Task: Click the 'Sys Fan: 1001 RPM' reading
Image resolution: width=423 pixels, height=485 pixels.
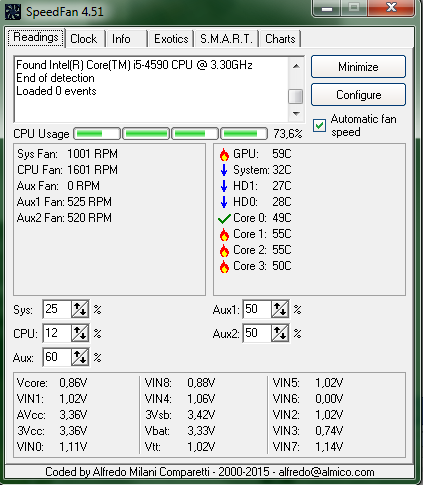Action: tap(68, 154)
